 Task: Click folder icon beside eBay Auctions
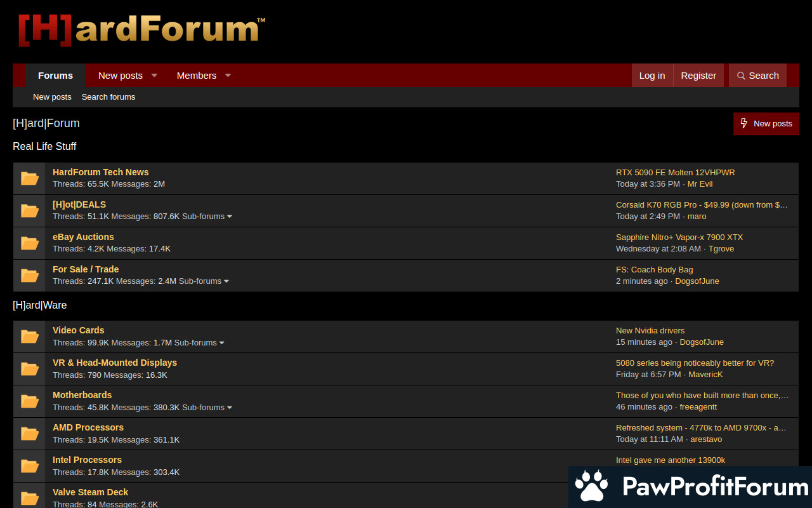coord(30,243)
